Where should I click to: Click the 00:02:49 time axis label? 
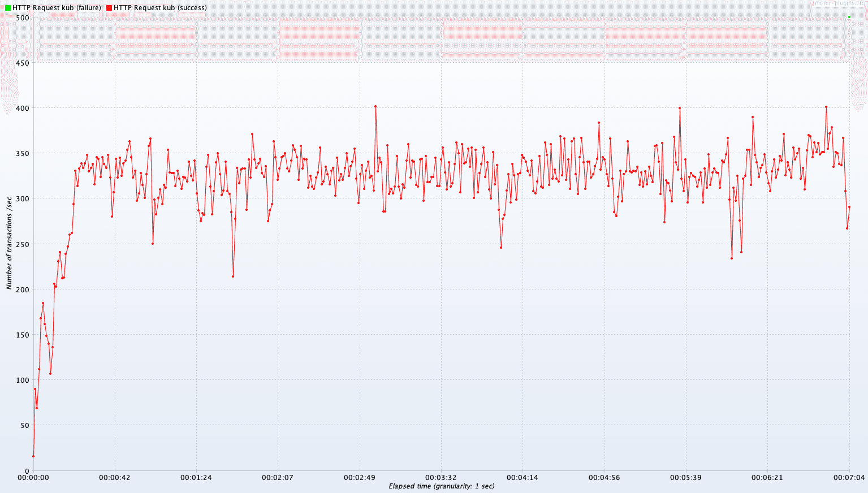tap(360, 478)
